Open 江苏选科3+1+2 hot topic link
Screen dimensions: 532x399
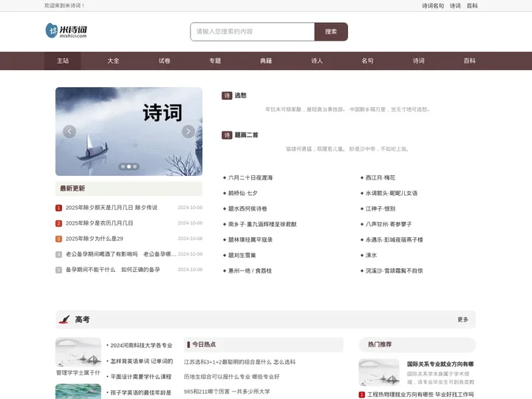click(x=239, y=362)
